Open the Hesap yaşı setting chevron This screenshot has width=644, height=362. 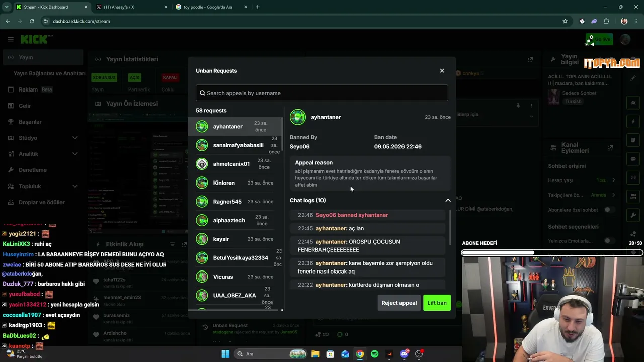614,180
